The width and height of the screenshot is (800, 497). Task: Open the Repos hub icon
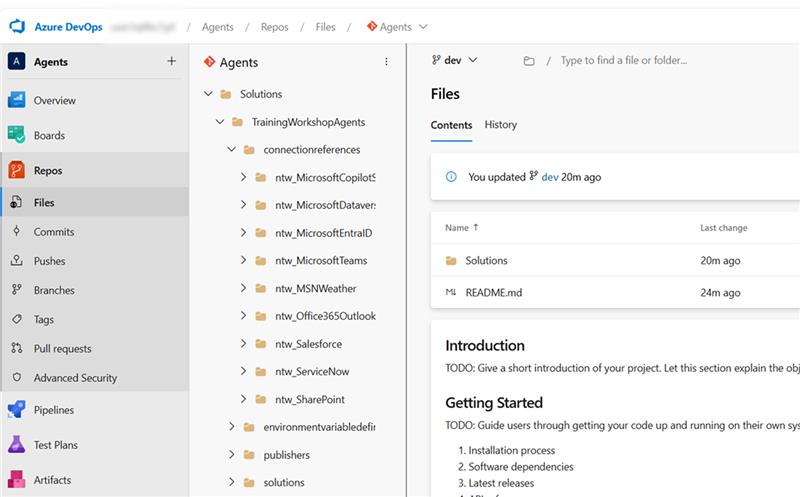pos(16,170)
